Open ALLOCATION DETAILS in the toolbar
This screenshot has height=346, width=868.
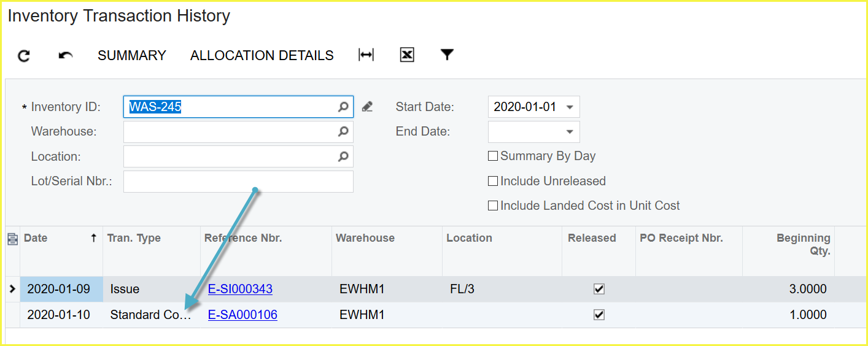coord(262,56)
